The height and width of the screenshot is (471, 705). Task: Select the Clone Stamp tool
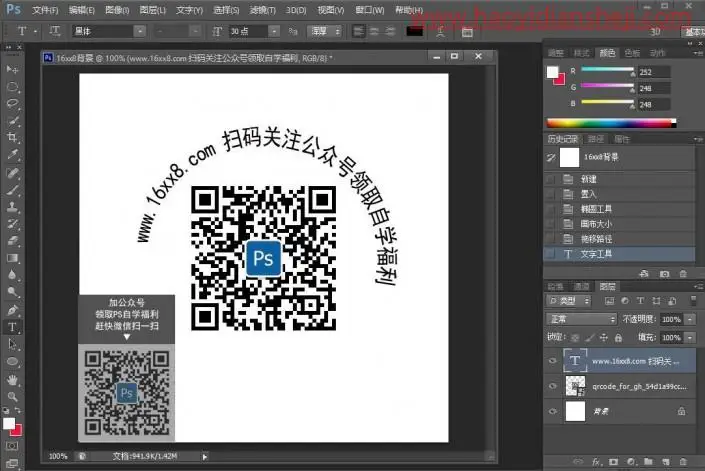[x=12, y=207]
